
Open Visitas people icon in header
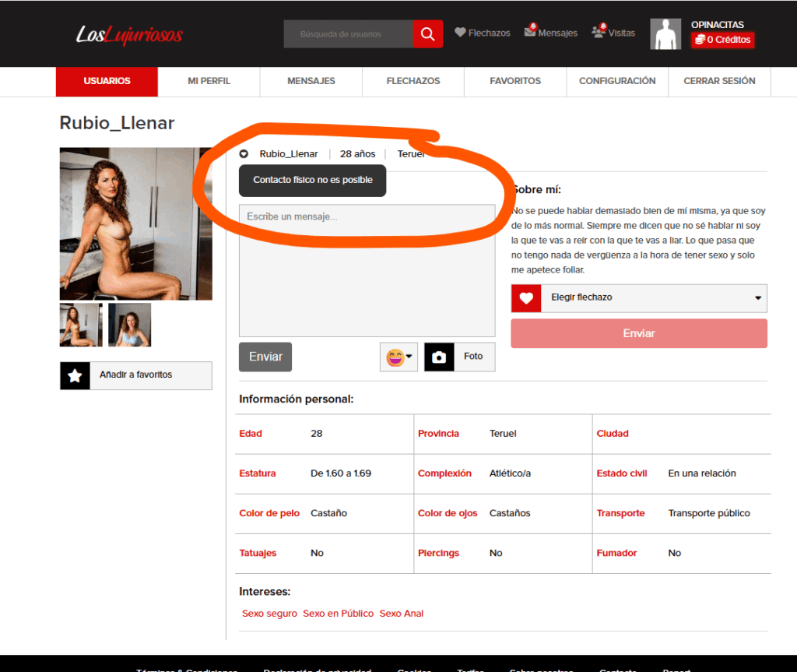point(598,32)
